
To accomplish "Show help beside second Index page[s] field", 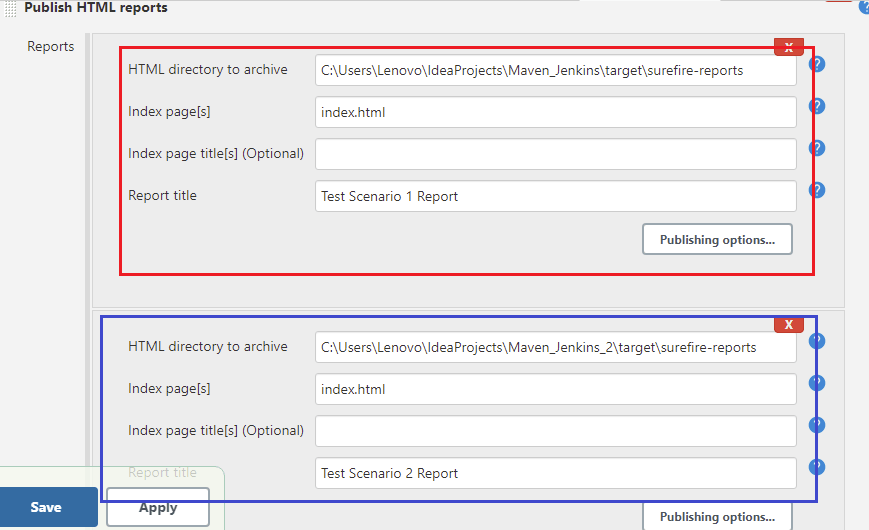I will click(817, 383).
